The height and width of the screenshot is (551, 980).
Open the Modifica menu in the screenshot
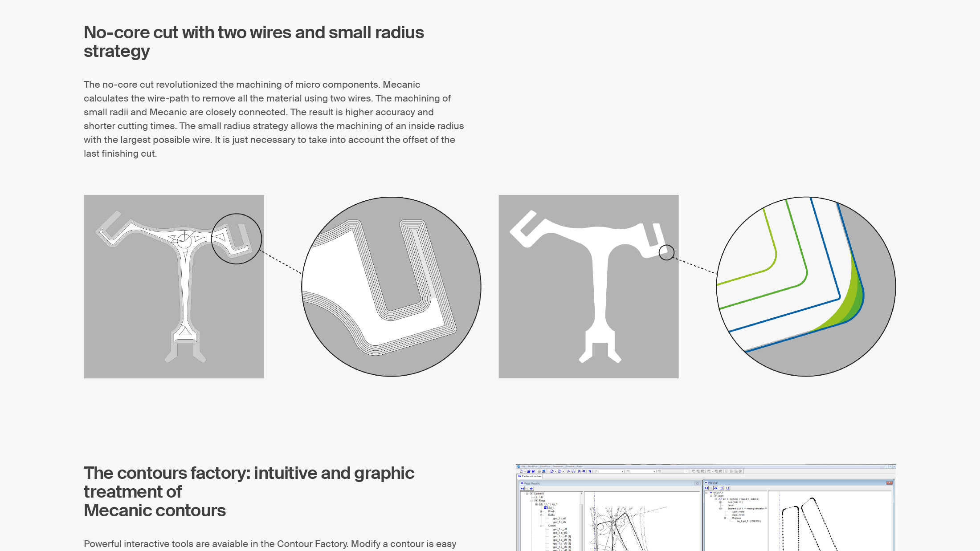pyautogui.click(x=533, y=466)
